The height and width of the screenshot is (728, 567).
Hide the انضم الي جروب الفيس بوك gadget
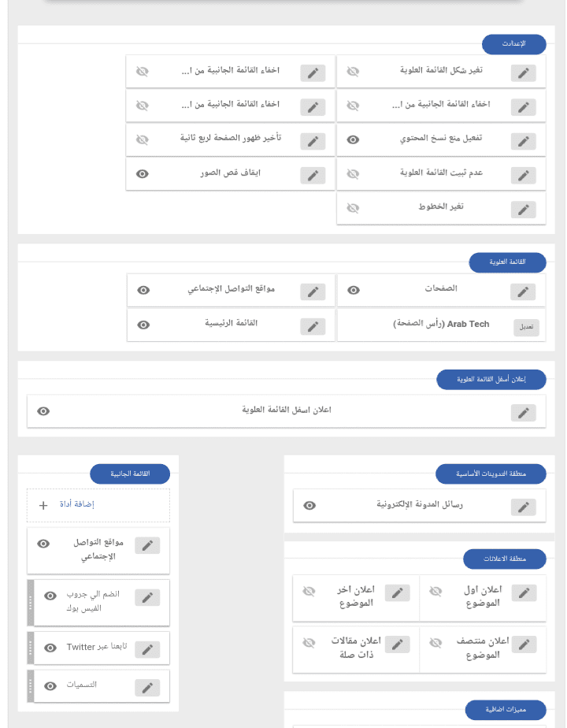click(x=50, y=596)
